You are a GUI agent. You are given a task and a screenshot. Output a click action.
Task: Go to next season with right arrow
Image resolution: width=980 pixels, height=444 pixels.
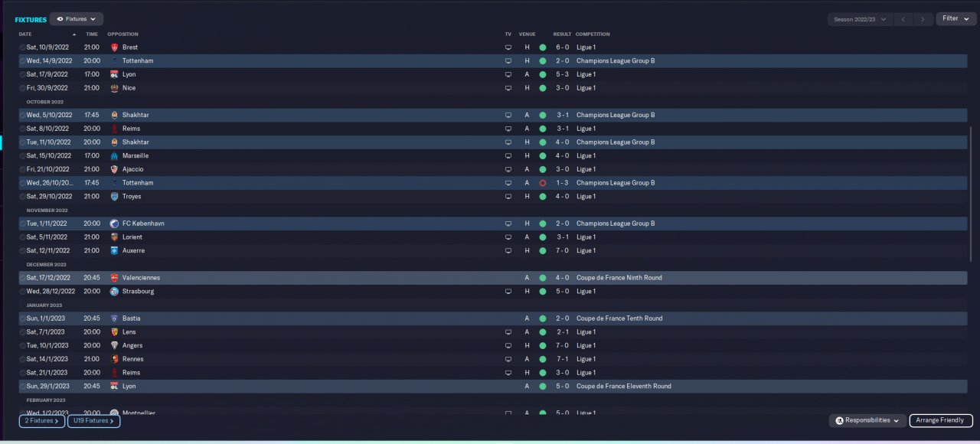pyautogui.click(x=923, y=19)
